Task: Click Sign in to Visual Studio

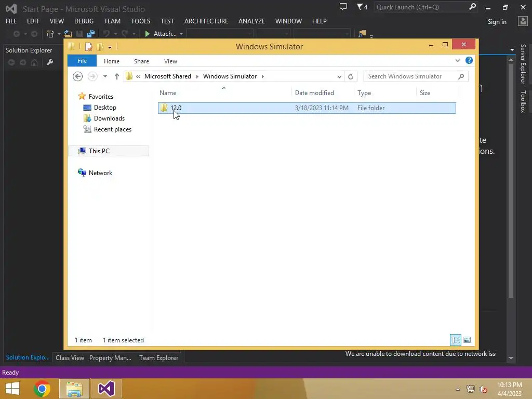Action: (497, 22)
